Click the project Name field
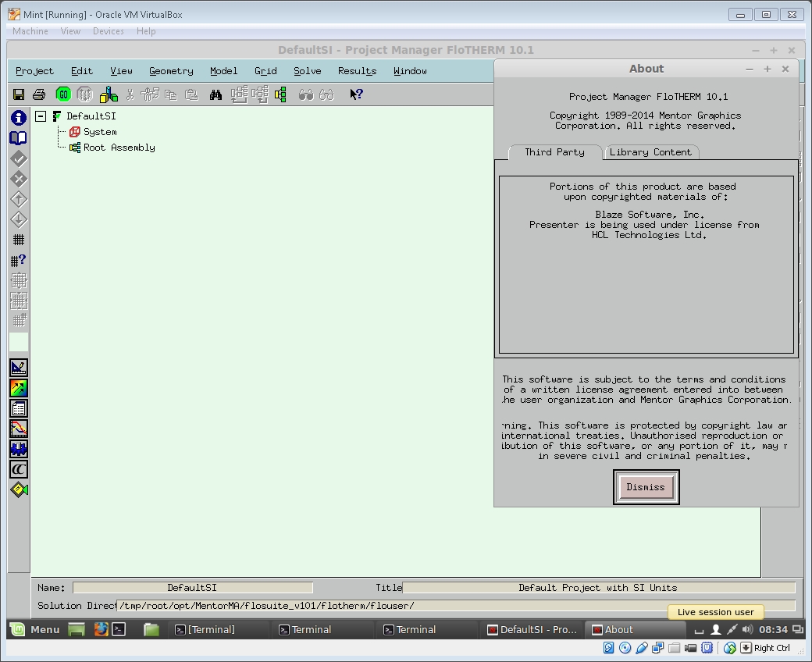This screenshot has height=662, width=812. point(193,588)
